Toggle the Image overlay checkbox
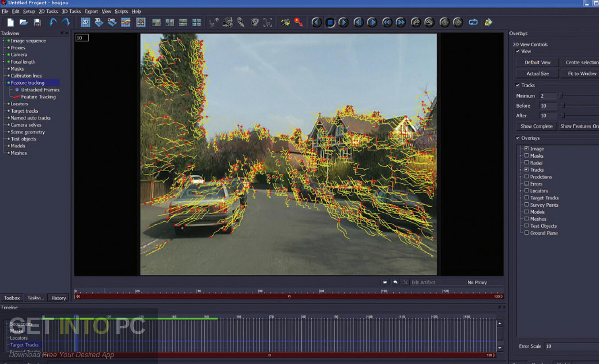Screen dimensions: 599x364 click(x=526, y=148)
